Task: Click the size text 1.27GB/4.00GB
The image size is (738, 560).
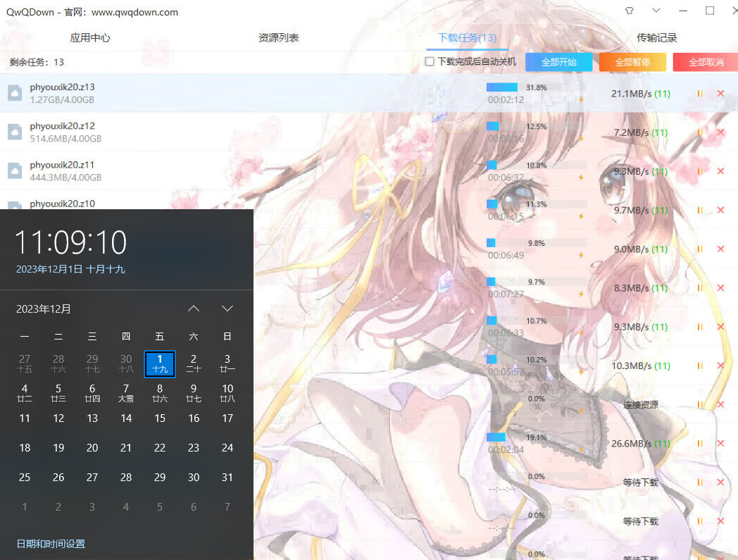Action: point(62,100)
